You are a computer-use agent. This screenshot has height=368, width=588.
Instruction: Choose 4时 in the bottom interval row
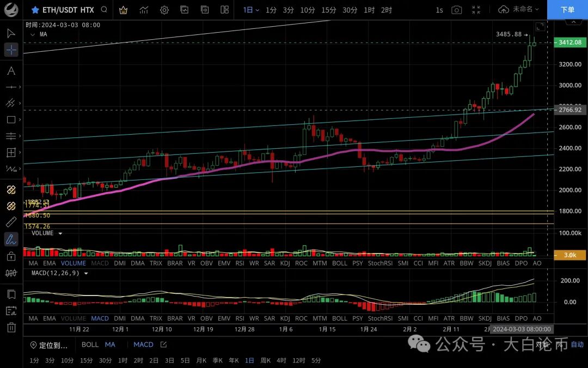(281, 360)
